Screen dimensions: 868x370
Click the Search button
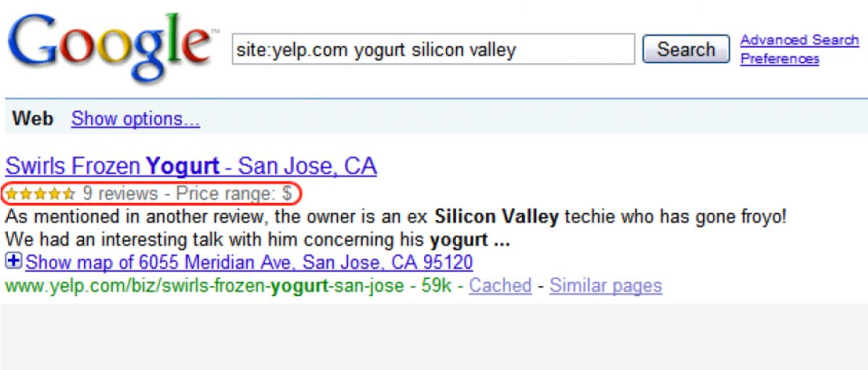tap(686, 50)
